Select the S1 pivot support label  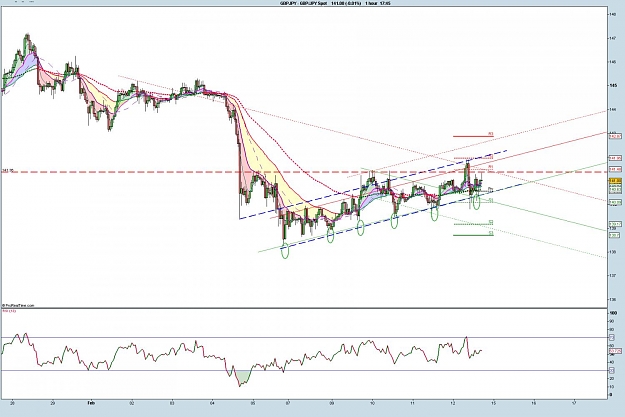pyautogui.click(x=491, y=201)
